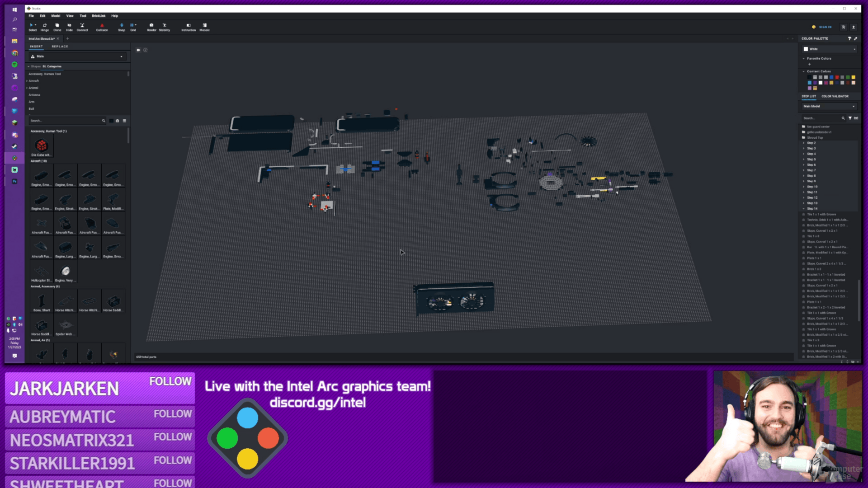Close the Intel Arc Shroud.io tab

coord(58,38)
